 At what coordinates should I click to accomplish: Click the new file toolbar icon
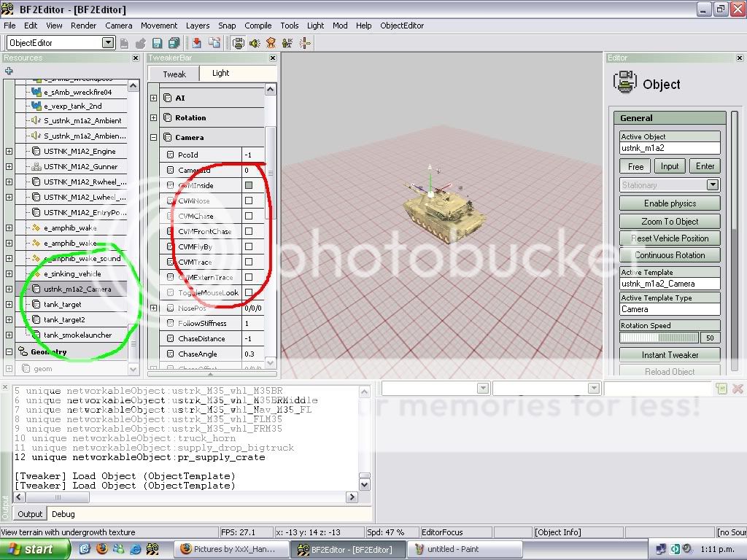coord(125,43)
